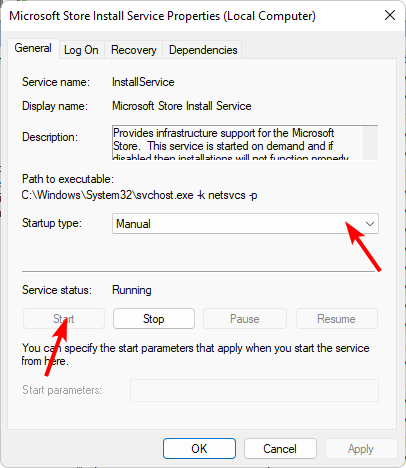Click the Stop service button

[x=154, y=319]
